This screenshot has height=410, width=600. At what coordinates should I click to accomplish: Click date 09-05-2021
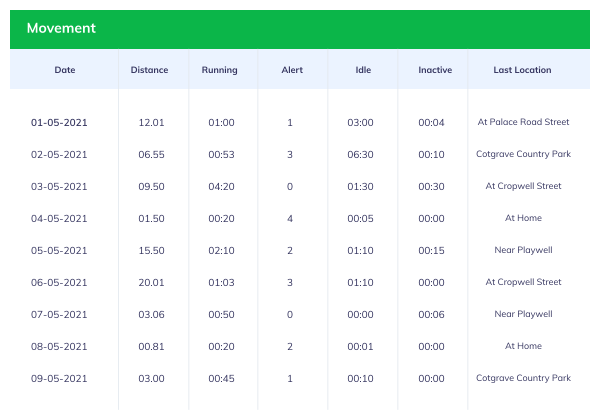click(59, 378)
